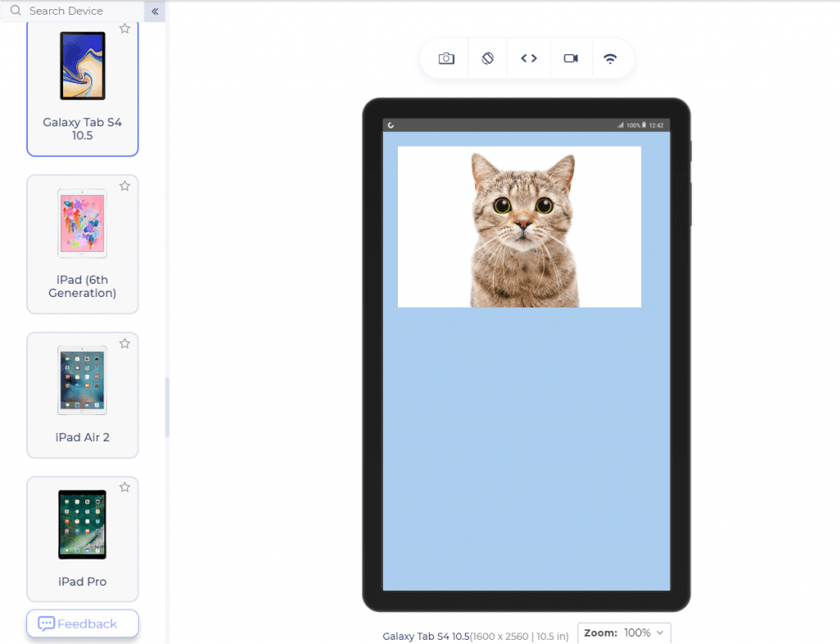This screenshot has height=644, width=840.
Task: Click the 12:42 clock in tablet status bar
Action: coord(656,126)
